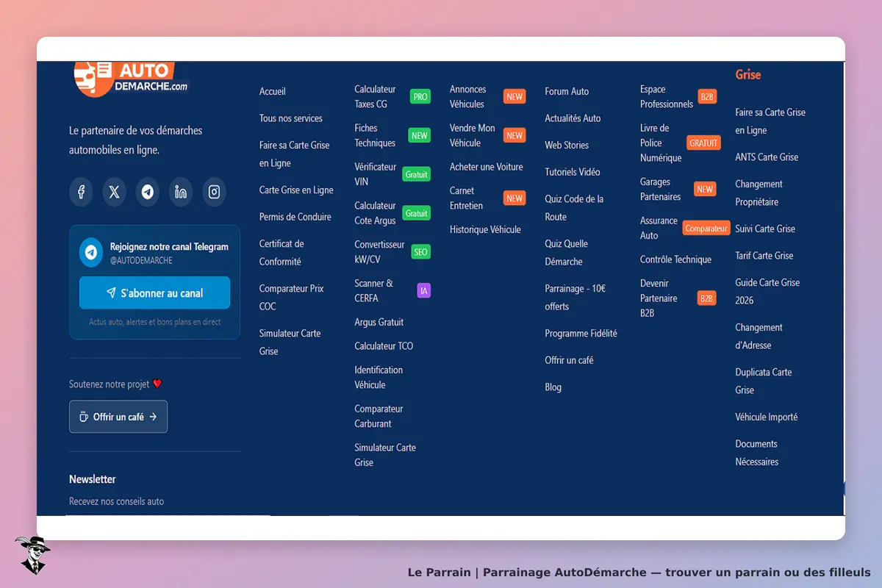Screen dimensions: 882x588
Task: Open the Facebook social icon
Action: pos(81,192)
